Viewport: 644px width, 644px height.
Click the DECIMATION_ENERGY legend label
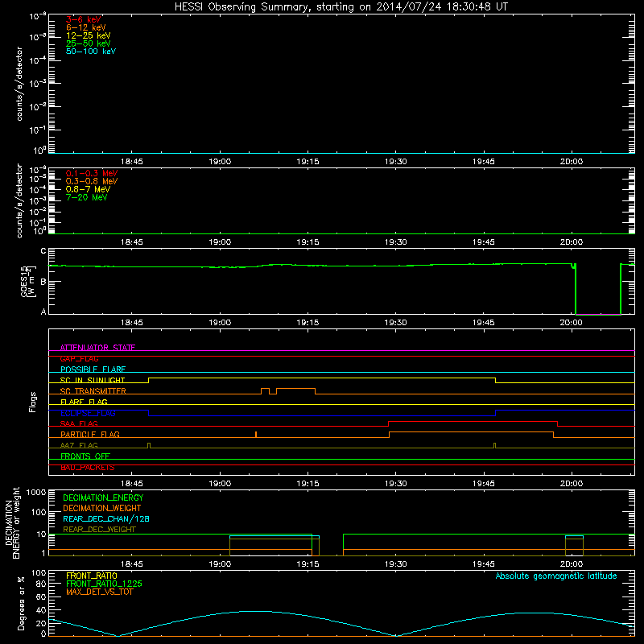pos(103,497)
